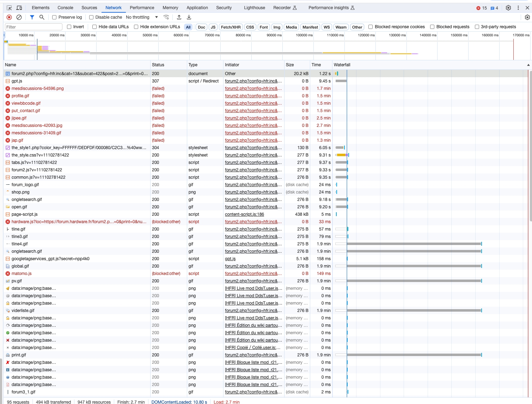The width and height of the screenshot is (532, 404).
Task: Open the No throttling dropdown
Action: [x=142, y=17]
